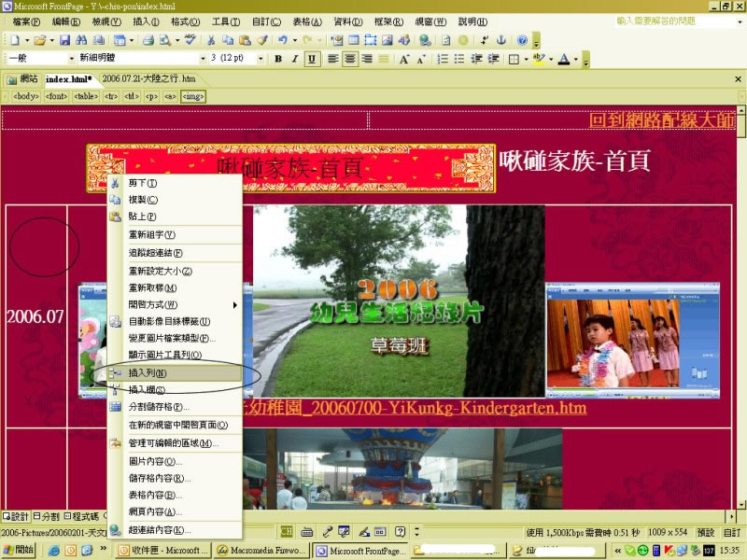The width and height of the screenshot is (747, 560).
Task: Open the 格式 menu in menu bar
Action: (x=185, y=21)
